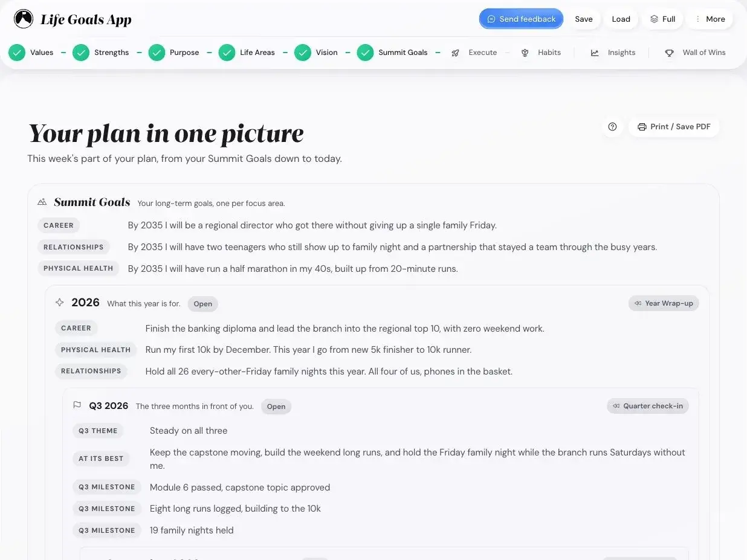Open the Year Wrap-up
Screen dimensions: 747x560
(x=664, y=303)
